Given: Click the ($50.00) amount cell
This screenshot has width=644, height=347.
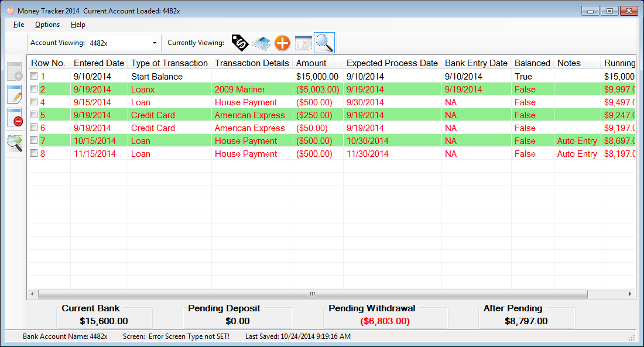Looking at the screenshot, I should 318,128.
